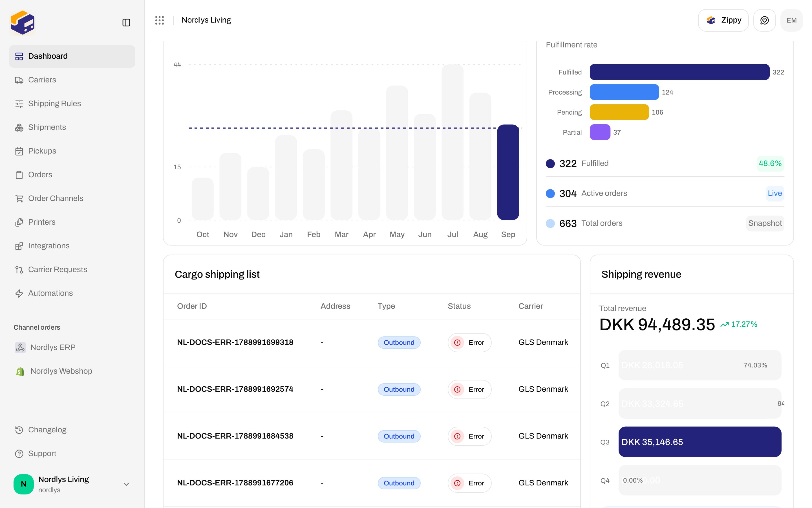Click the Orders clipboard icon
The image size is (812, 508).
[19, 175]
